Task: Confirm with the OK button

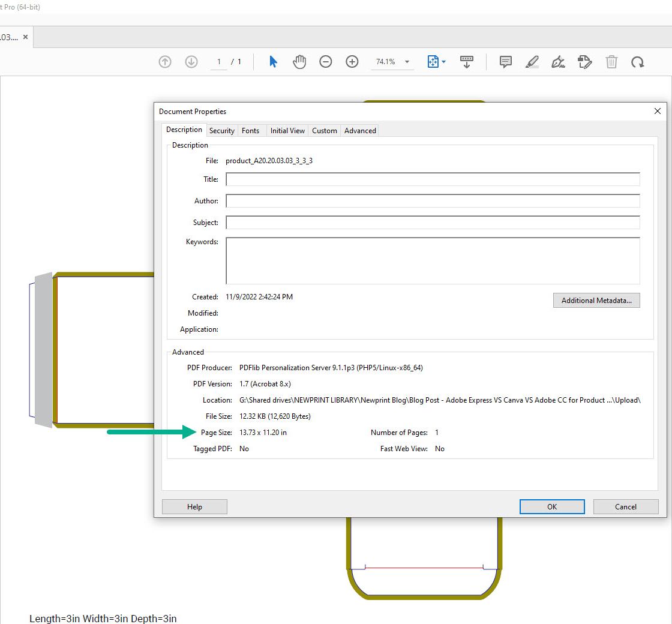Action: tap(551, 506)
